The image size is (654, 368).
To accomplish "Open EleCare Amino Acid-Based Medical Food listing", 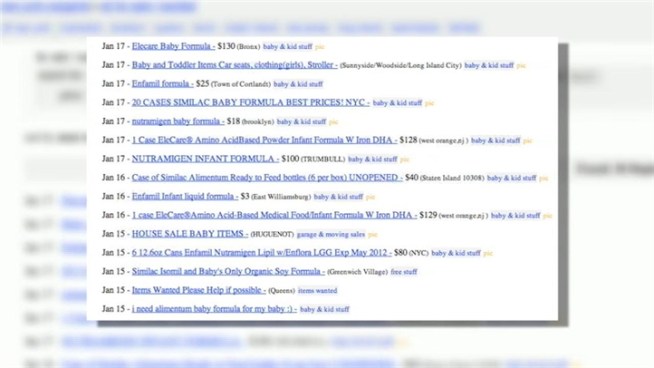I will pos(274,215).
